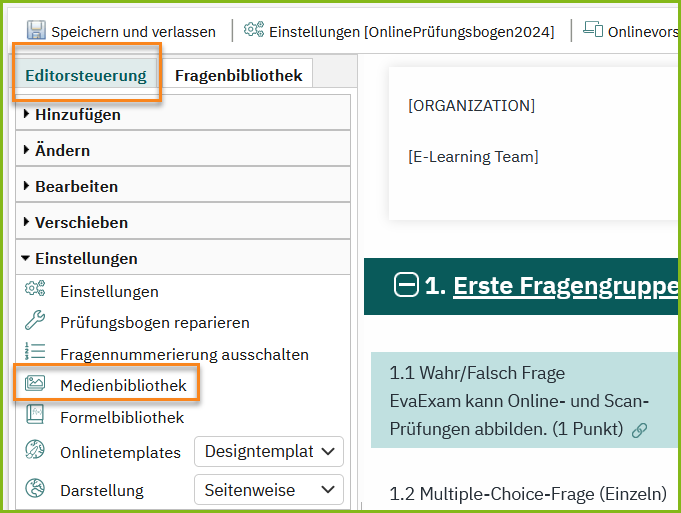Click the gears icon next to Einstellungen entry
Screen dimensions: 681x513
pyautogui.click(x=35, y=289)
